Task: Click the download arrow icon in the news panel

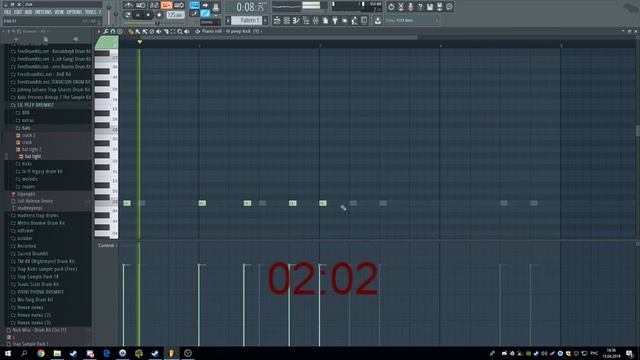Action: click(378, 20)
